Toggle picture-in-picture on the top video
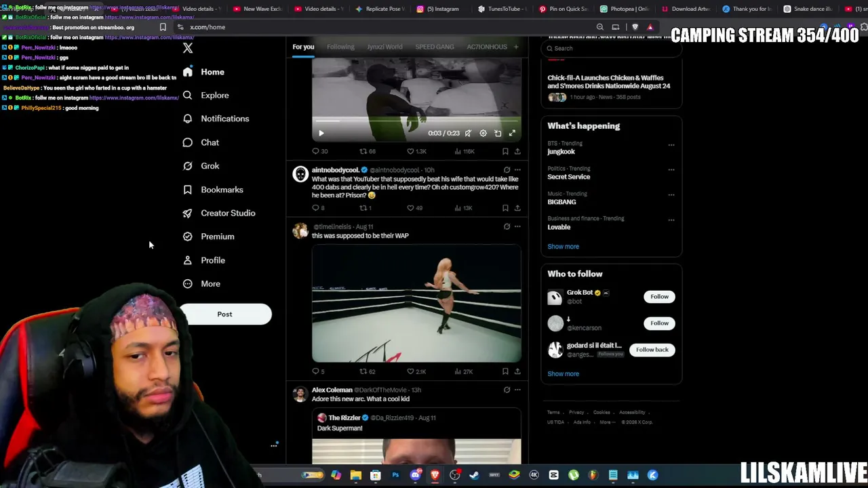The width and height of the screenshot is (868, 488). [498, 134]
